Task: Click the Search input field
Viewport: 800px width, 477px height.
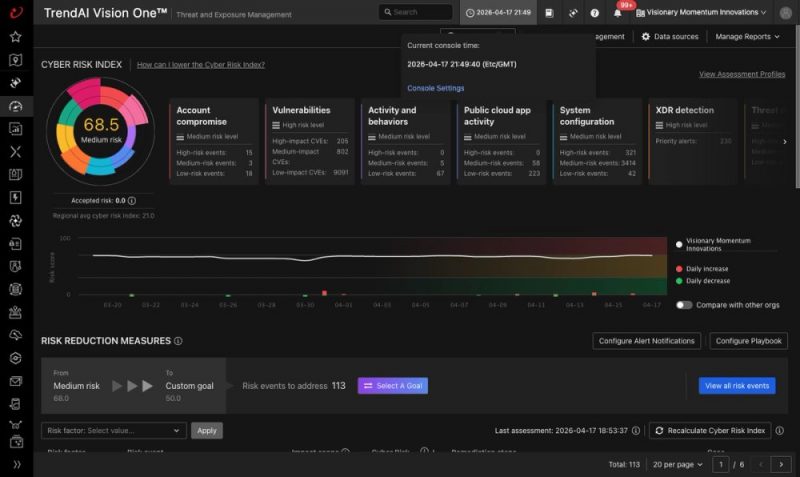Action: 415,12
